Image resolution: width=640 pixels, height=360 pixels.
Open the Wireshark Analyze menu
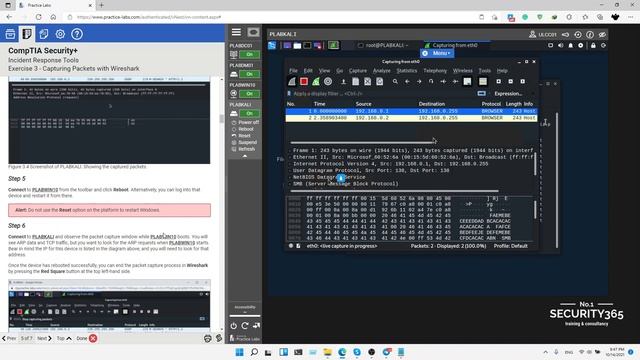tap(382, 71)
